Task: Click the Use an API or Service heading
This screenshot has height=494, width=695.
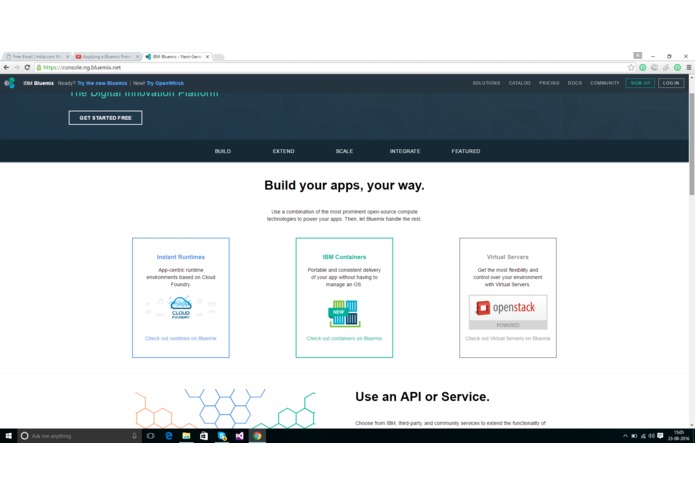Action: (x=422, y=397)
